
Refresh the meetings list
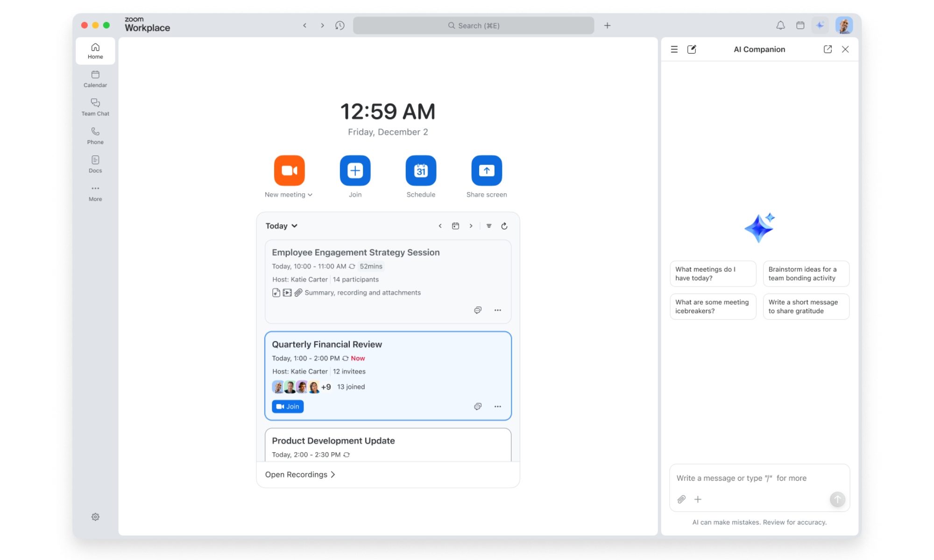coord(505,225)
